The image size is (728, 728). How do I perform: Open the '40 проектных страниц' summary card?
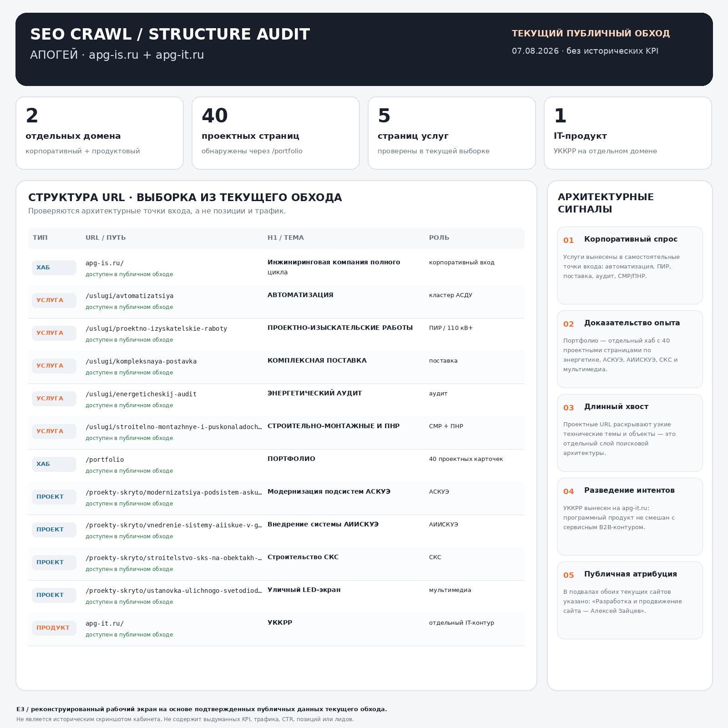coord(276,133)
